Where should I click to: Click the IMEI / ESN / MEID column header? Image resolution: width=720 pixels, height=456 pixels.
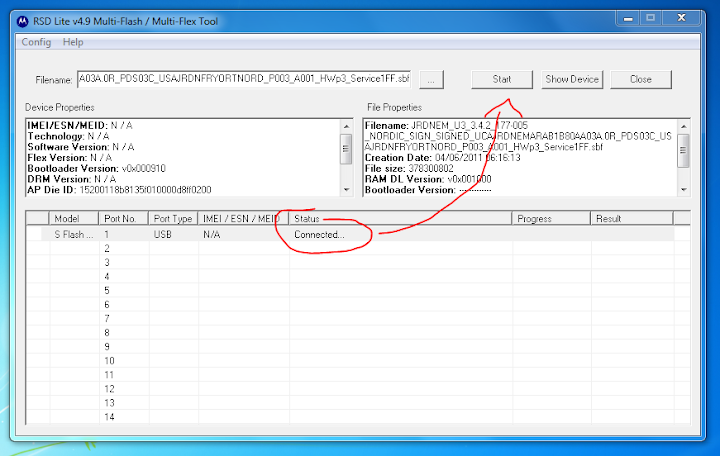tap(243, 219)
